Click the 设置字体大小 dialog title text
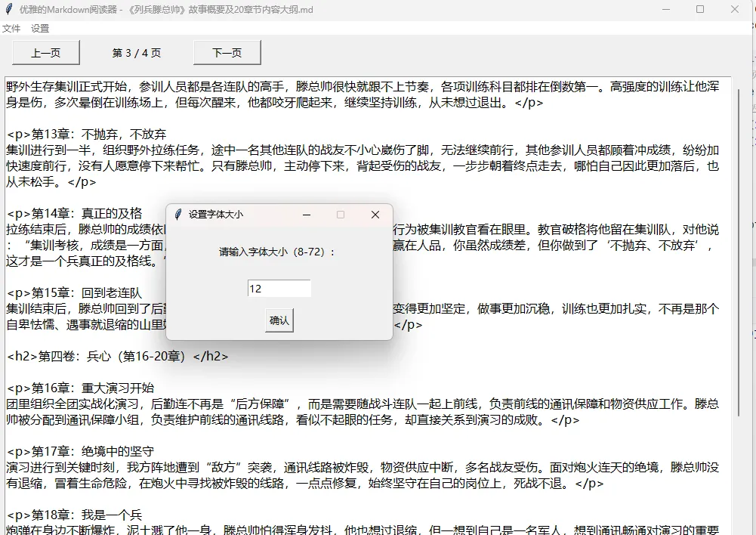 [215, 214]
